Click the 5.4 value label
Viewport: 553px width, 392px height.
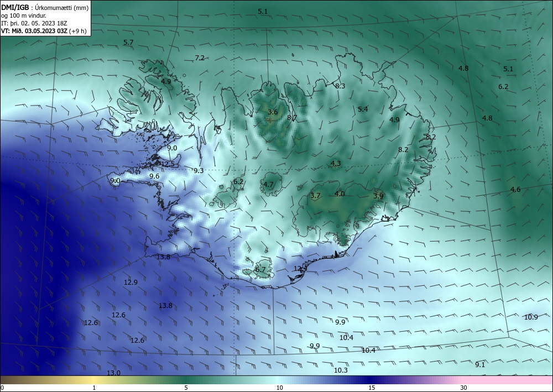[363, 109]
